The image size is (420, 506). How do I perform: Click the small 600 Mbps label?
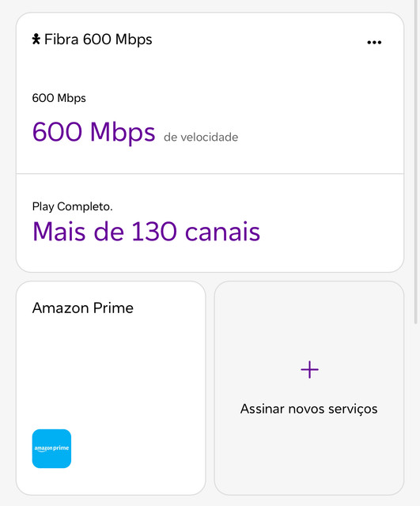coord(59,98)
